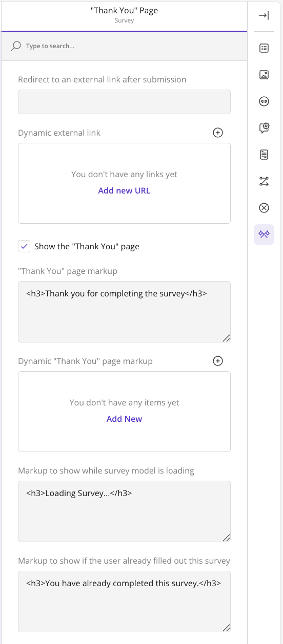Image resolution: width=283 pixels, height=644 pixels.
Task: Click the redirect to external link input
Action: pos(124,102)
